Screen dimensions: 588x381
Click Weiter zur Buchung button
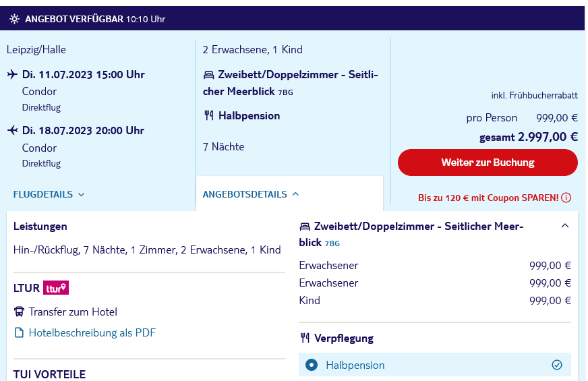488,163
